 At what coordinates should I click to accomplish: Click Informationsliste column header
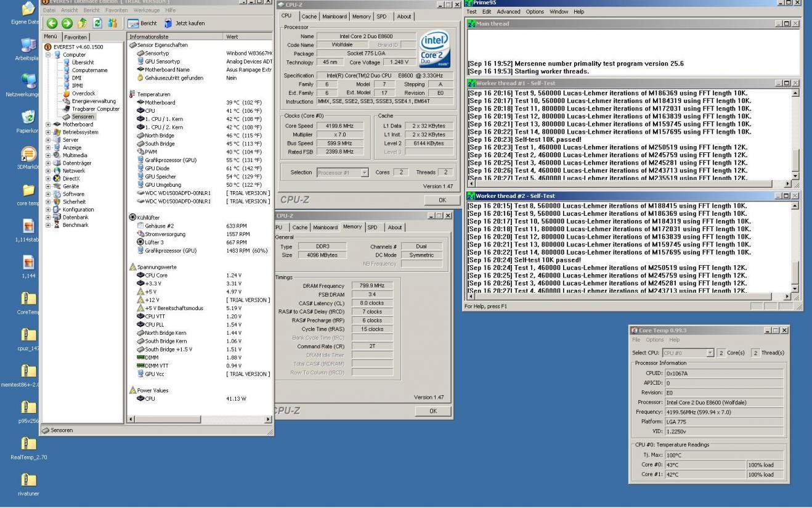[175, 37]
